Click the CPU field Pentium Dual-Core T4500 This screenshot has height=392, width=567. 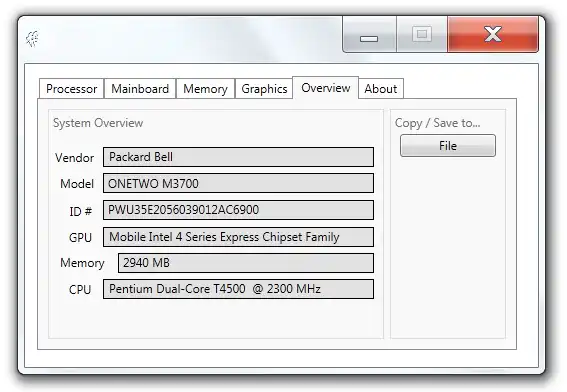tap(238, 289)
